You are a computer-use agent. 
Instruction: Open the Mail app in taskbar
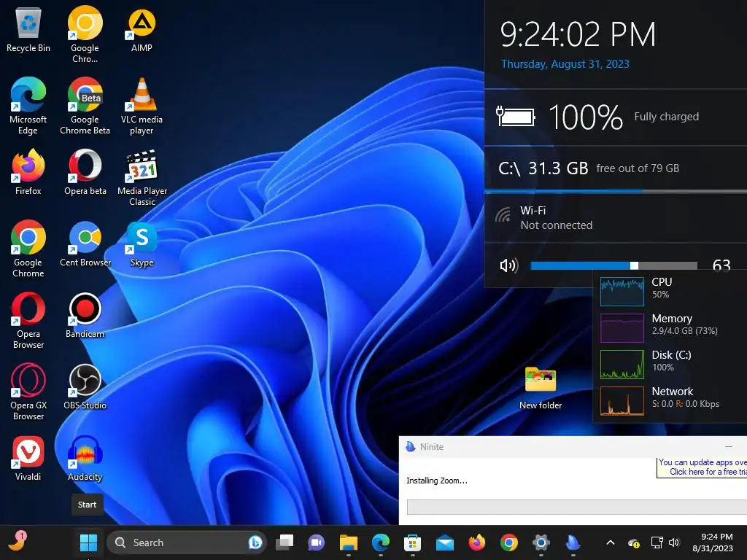[444, 542]
